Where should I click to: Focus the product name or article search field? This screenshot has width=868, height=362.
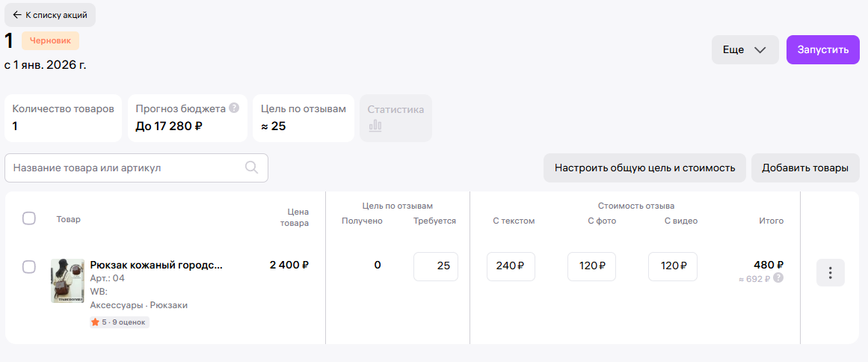[x=127, y=168]
